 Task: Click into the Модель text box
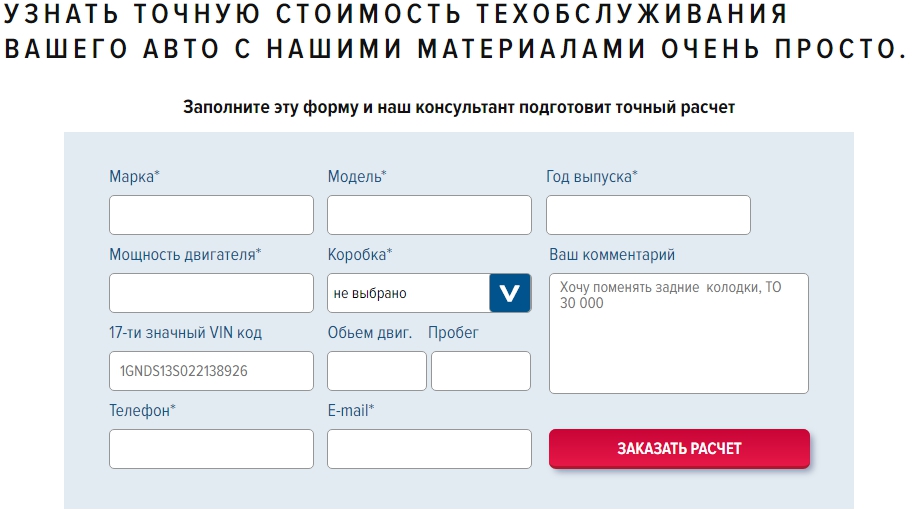pos(429,215)
